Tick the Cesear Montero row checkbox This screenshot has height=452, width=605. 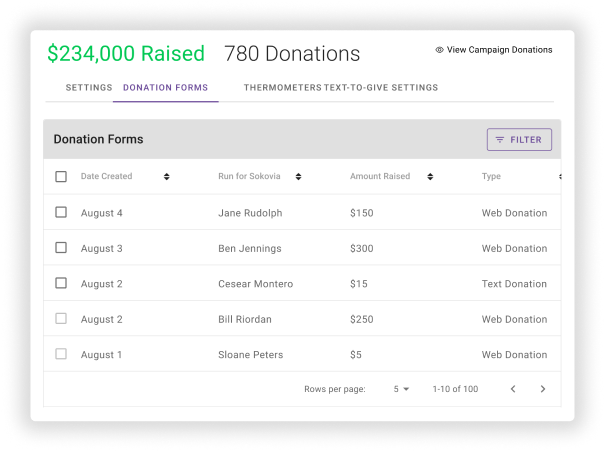click(61, 283)
